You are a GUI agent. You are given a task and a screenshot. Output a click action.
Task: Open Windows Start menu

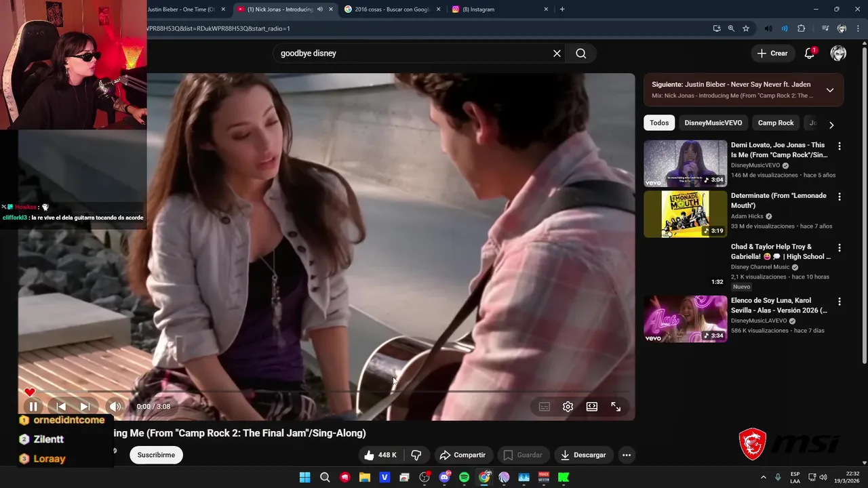click(x=304, y=477)
